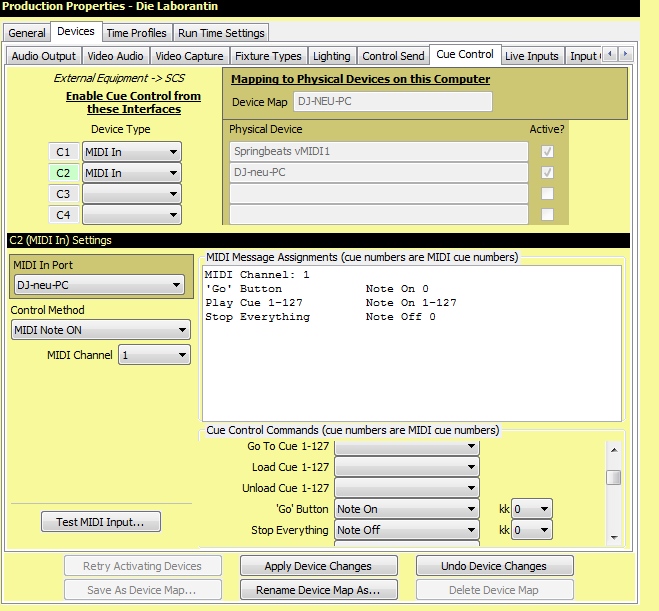Click the Test MIDI Input button
This screenshot has height=611, width=659.
tap(100, 521)
